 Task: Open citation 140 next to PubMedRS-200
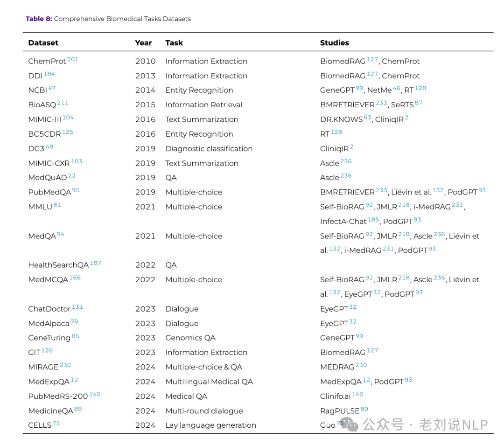tap(95, 394)
